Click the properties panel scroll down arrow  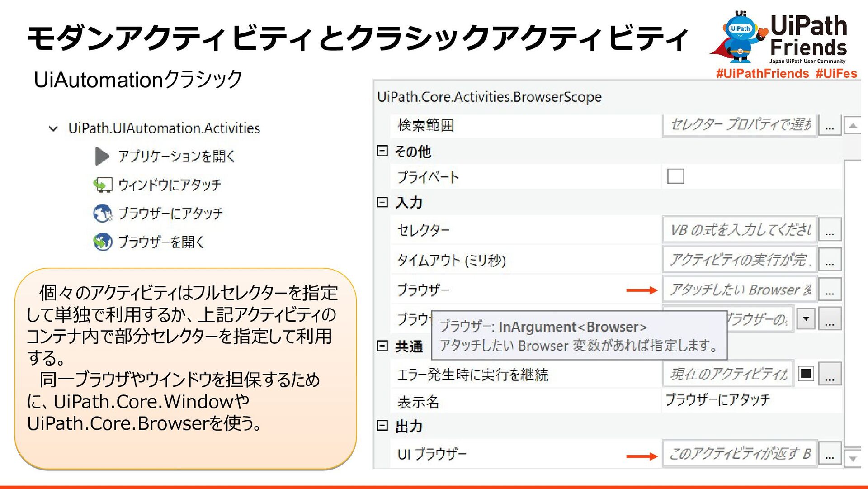(x=853, y=458)
